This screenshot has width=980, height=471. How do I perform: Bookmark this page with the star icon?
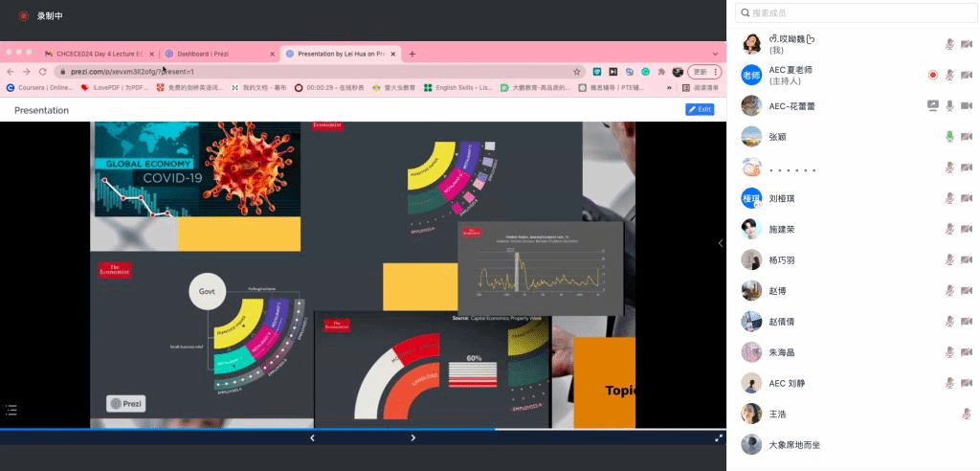(x=577, y=72)
